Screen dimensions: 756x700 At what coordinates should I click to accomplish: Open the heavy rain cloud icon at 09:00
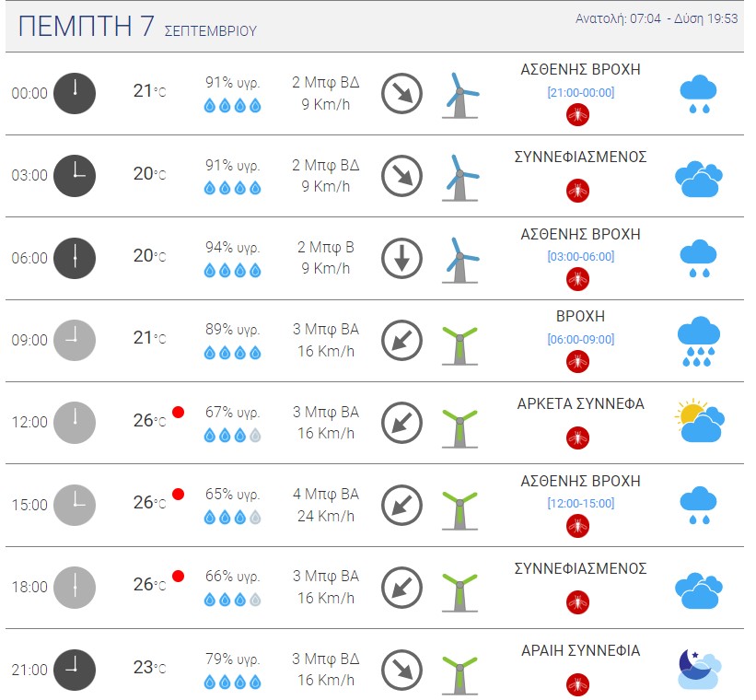(699, 341)
